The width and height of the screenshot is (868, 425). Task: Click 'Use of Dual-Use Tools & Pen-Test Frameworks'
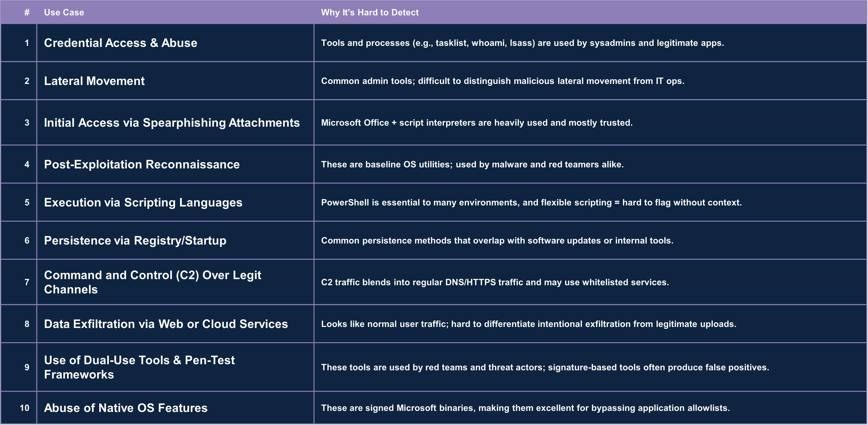click(139, 367)
